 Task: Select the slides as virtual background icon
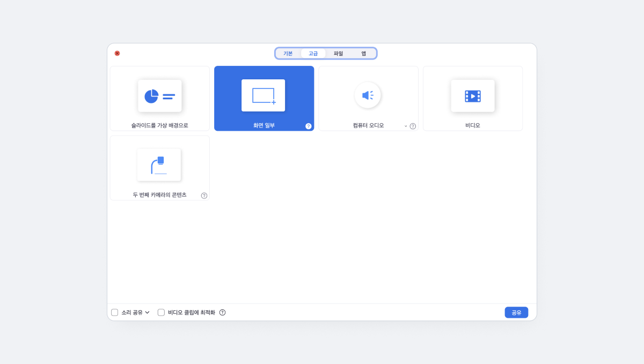click(160, 96)
